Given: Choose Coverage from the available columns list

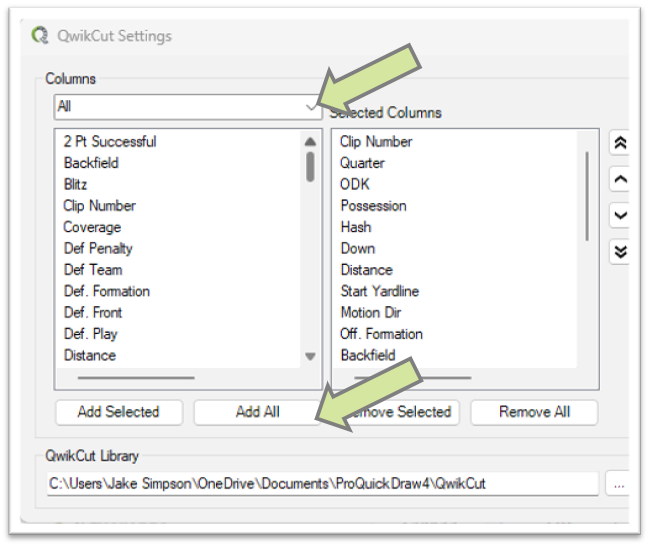Looking at the screenshot, I should [90, 227].
